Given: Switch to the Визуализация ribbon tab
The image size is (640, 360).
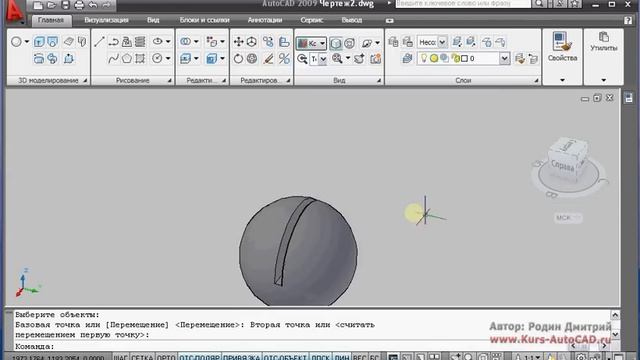Looking at the screenshot, I should 106,20.
